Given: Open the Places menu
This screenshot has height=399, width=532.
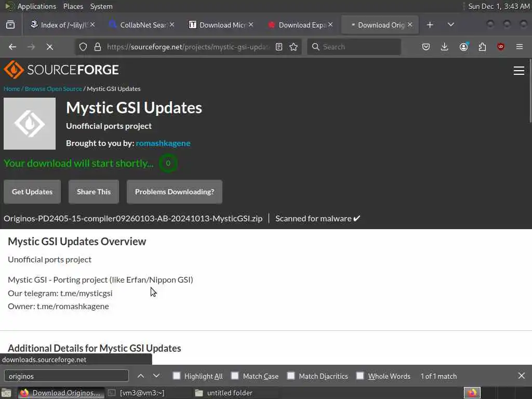Looking at the screenshot, I should point(73,6).
